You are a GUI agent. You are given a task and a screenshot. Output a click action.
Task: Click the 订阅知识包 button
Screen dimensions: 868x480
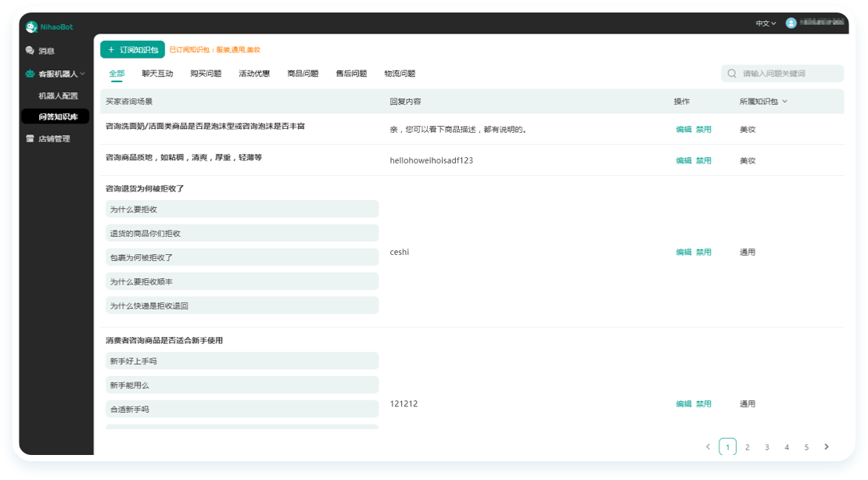(x=132, y=49)
